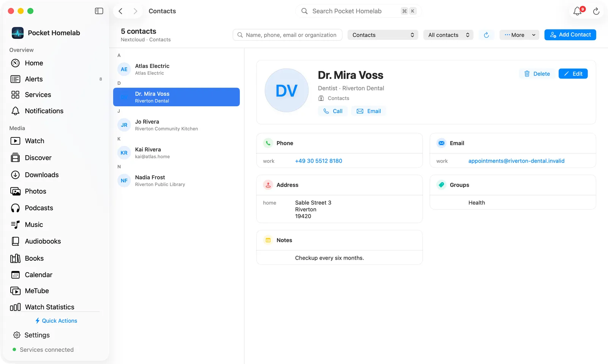Edit the Dr. Mira Voss contact
Viewport: 608px width, 364px height.
[573, 74]
